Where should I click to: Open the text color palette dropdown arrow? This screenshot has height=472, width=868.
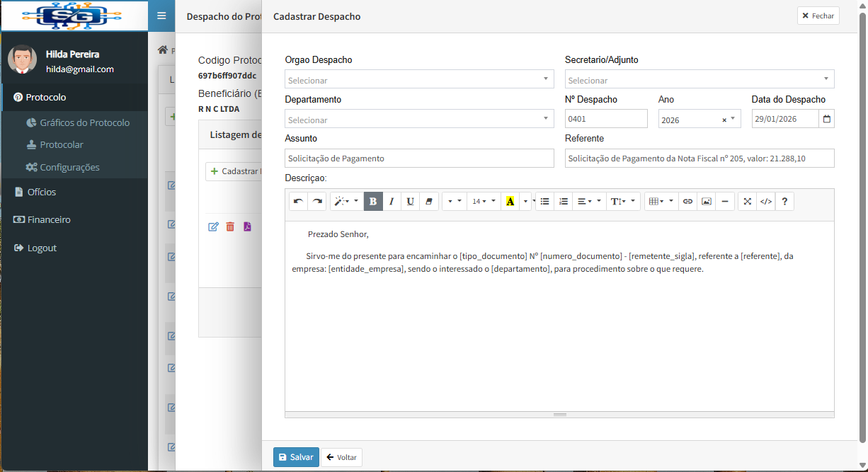pos(525,201)
